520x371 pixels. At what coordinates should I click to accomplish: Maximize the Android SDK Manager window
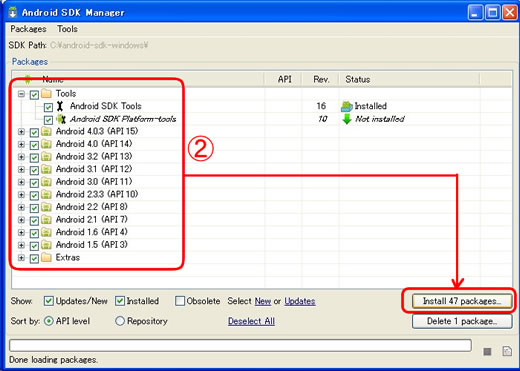(x=493, y=13)
